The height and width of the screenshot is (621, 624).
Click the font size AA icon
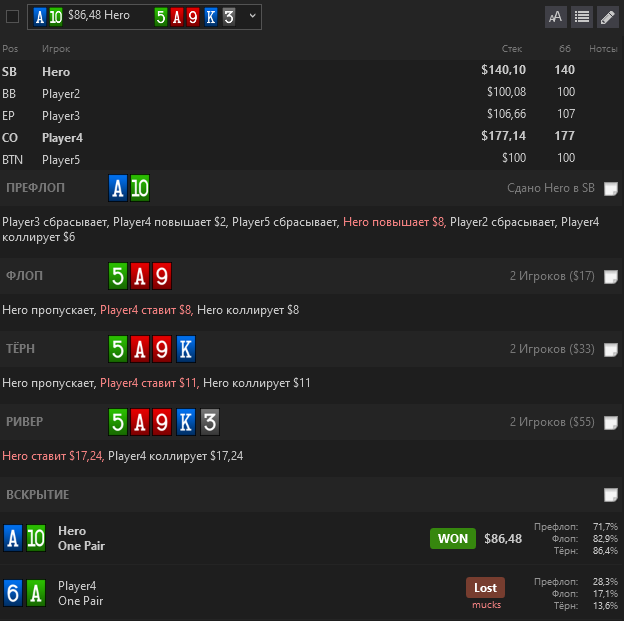(556, 17)
